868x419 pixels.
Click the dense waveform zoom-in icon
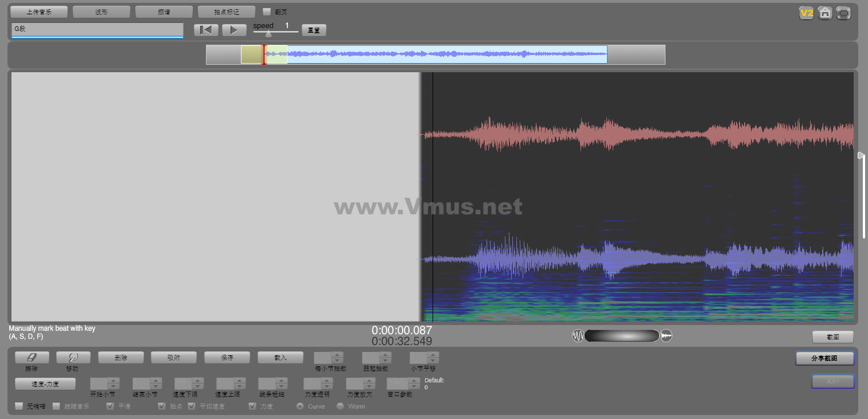point(666,336)
